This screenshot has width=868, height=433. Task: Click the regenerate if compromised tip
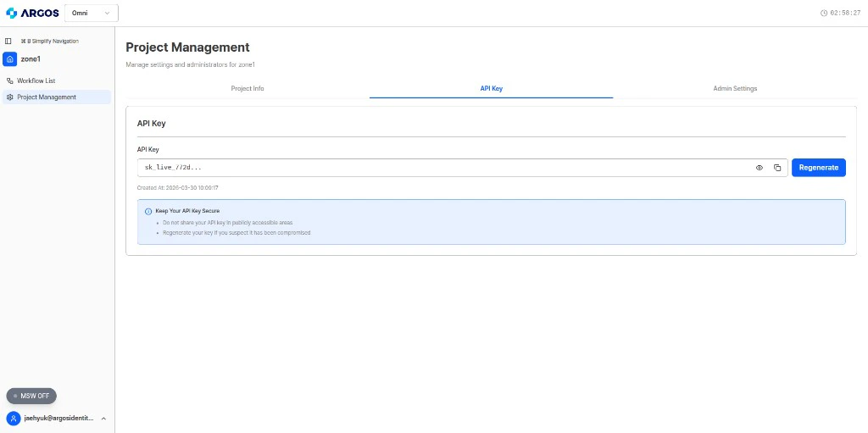(236, 233)
